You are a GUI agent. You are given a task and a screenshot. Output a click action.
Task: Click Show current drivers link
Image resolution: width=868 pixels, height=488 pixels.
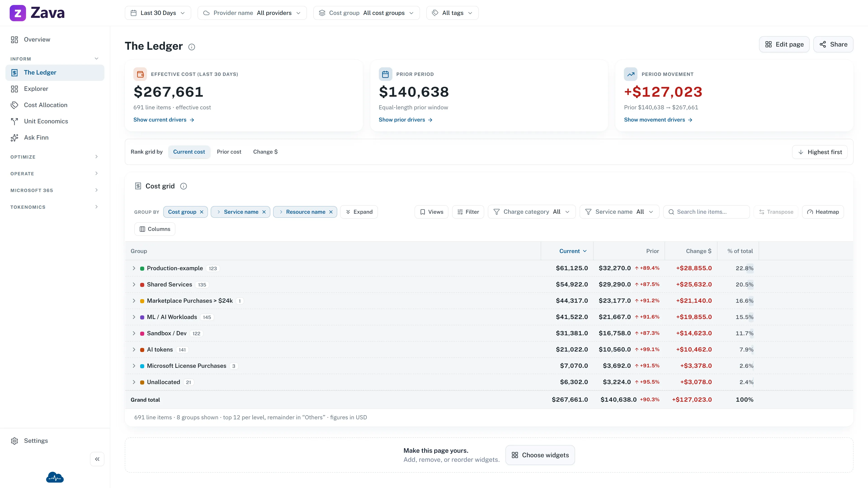[x=164, y=120]
